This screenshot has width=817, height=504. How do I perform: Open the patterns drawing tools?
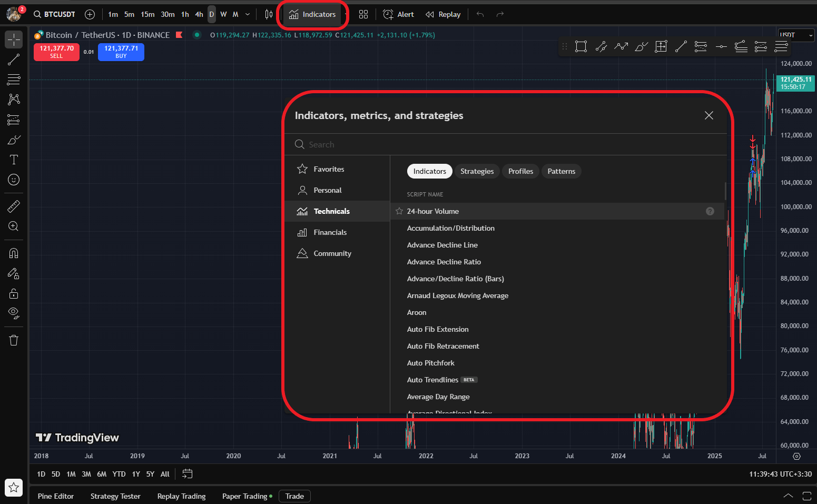pos(14,100)
